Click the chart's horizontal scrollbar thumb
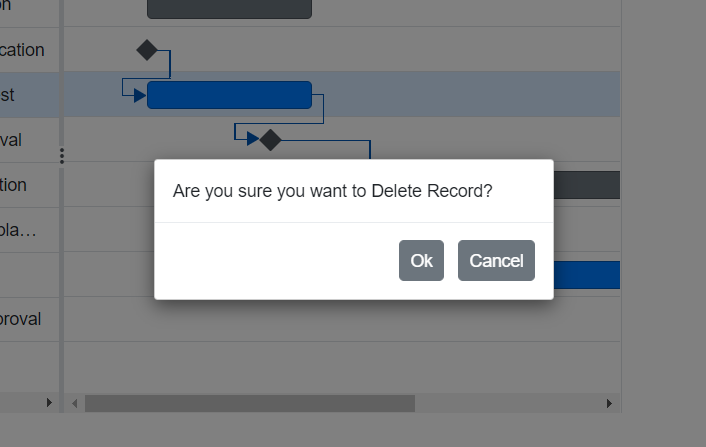706x447 pixels. [249, 403]
